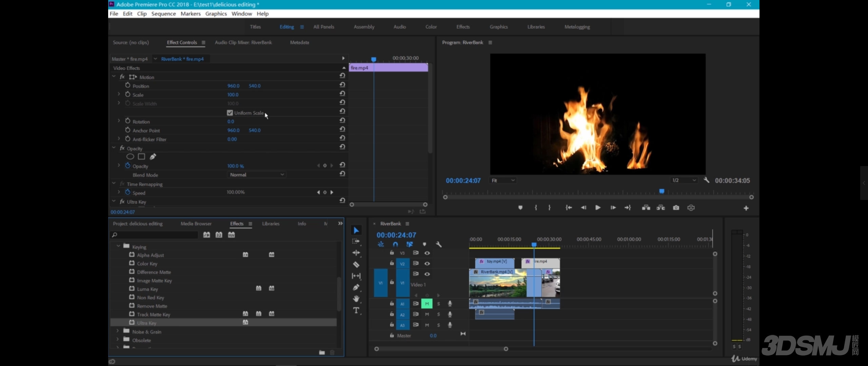Image resolution: width=868 pixels, height=366 pixels.
Task: Create 4-point polygon mask under Opacity
Action: [x=141, y=157]
